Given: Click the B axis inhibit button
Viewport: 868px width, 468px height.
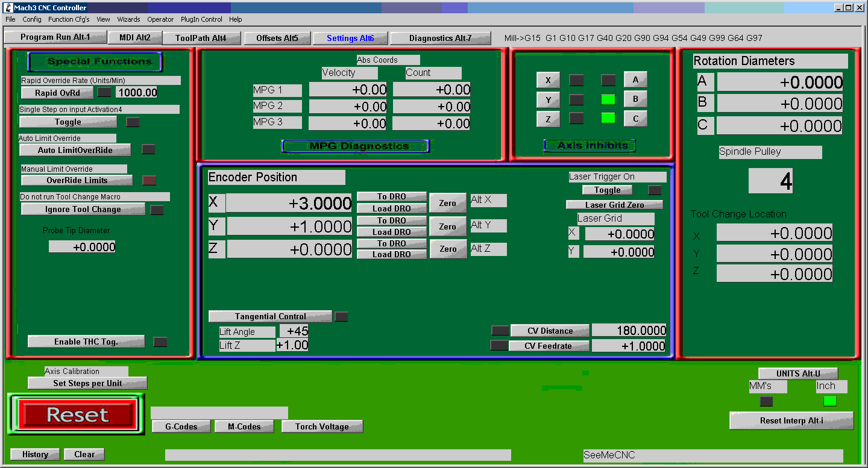Looking at the screenshot, I should [x=635, y=99].
